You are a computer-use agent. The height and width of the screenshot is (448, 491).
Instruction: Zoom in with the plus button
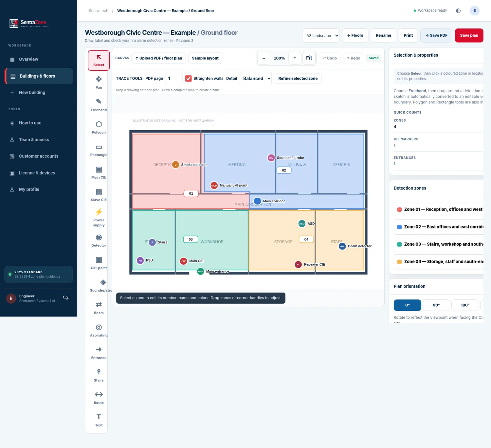pos(295,58)
